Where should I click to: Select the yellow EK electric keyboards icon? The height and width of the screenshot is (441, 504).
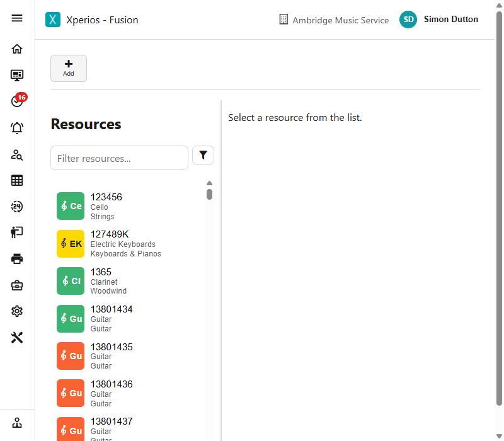tap(71, 244)
